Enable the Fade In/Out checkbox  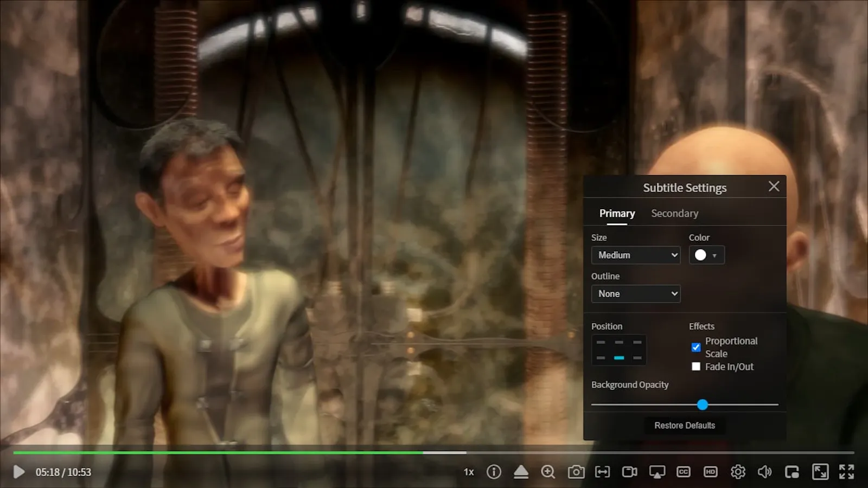696,367
